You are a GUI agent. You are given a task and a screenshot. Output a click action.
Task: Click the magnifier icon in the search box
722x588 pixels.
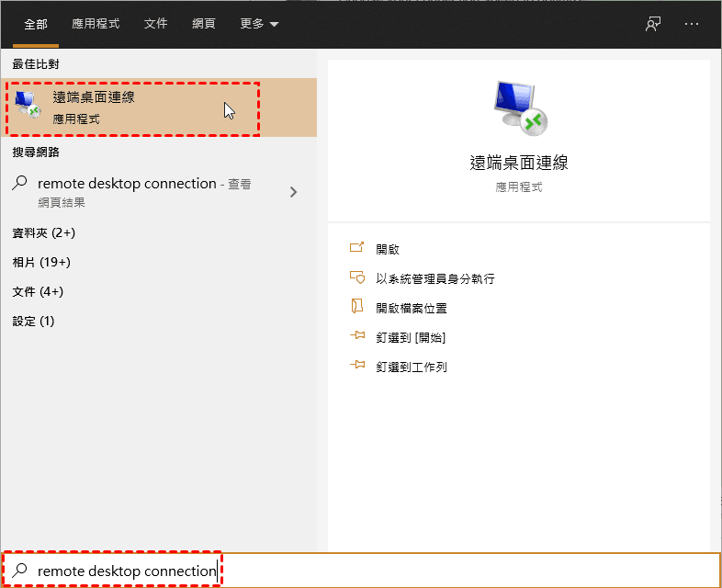pos(20,570)
